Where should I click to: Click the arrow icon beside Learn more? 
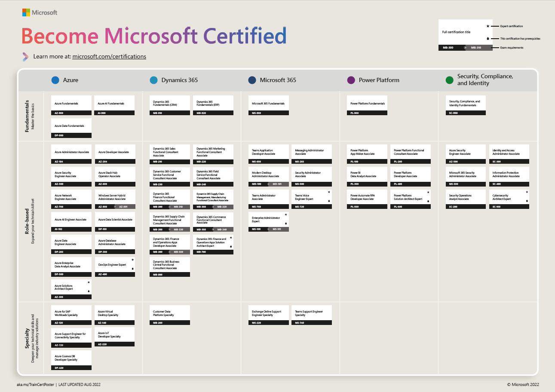pos(25,56)
